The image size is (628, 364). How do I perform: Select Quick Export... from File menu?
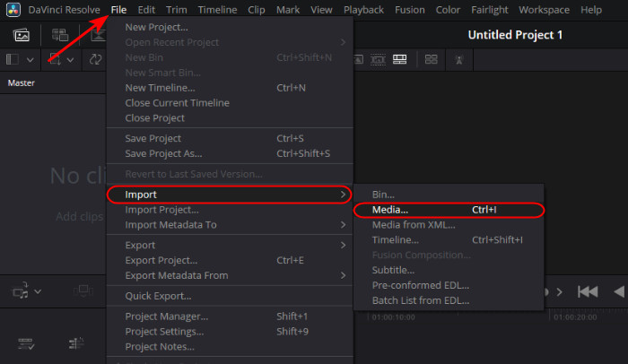point(158,296)
